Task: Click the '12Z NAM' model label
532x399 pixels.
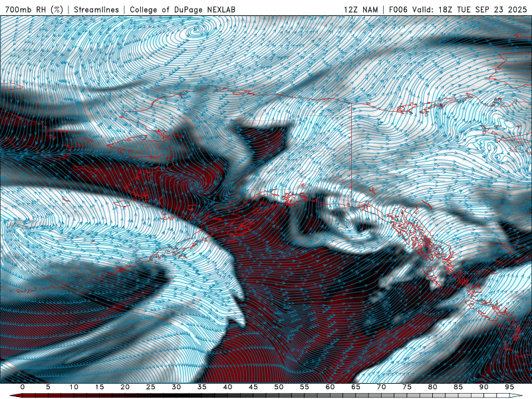Action: tap(360, 10)
